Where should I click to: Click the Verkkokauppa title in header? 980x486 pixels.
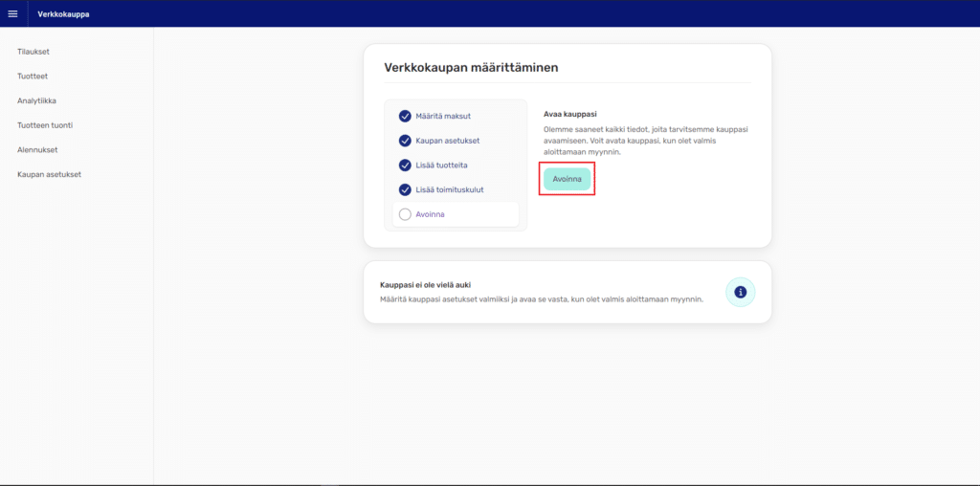point(64,13)
